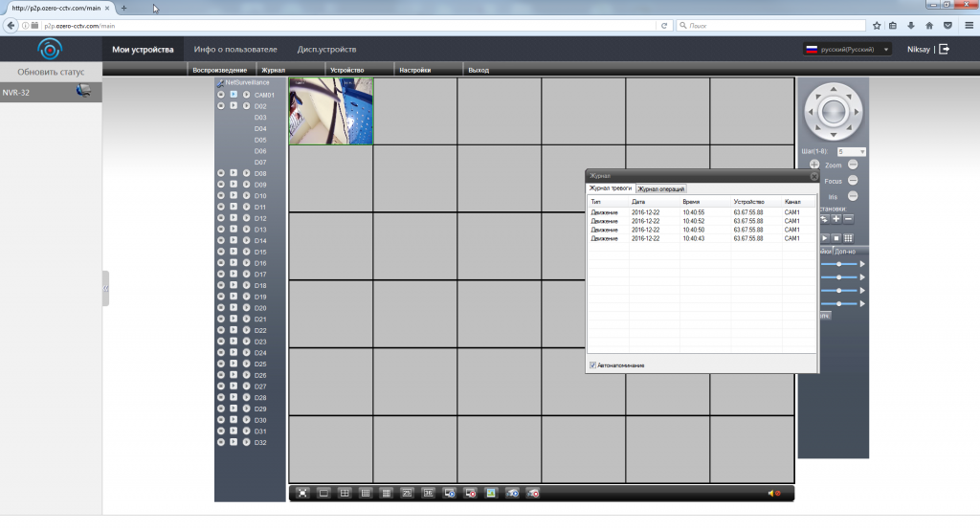
Task: Decrease Zoom with minus button
Action: click(853, 165)
